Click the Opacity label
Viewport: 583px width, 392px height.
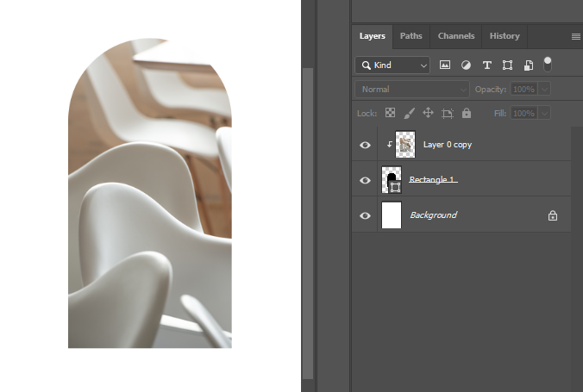(x=491, y=90)
